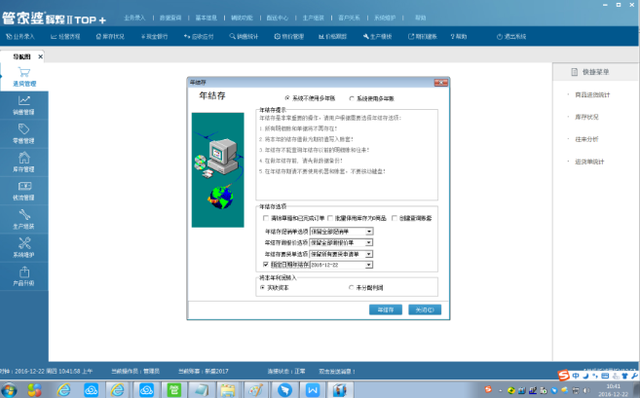The height and width of the screenshot is (398, 640).
Task: Open 帮助 in top menu bar
Action: [420, 18]
